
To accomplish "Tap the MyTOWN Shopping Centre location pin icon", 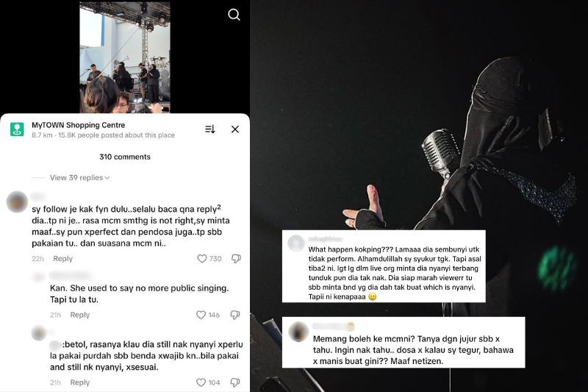I will click(x=17, y=129).
